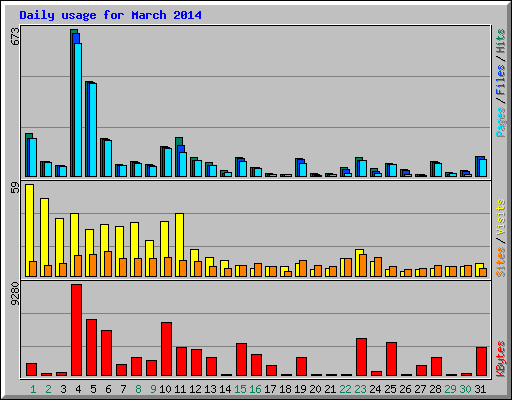The image size is (512, 400).
Task: Click day 30 on the x-axis
Action: tap(465, 389)
